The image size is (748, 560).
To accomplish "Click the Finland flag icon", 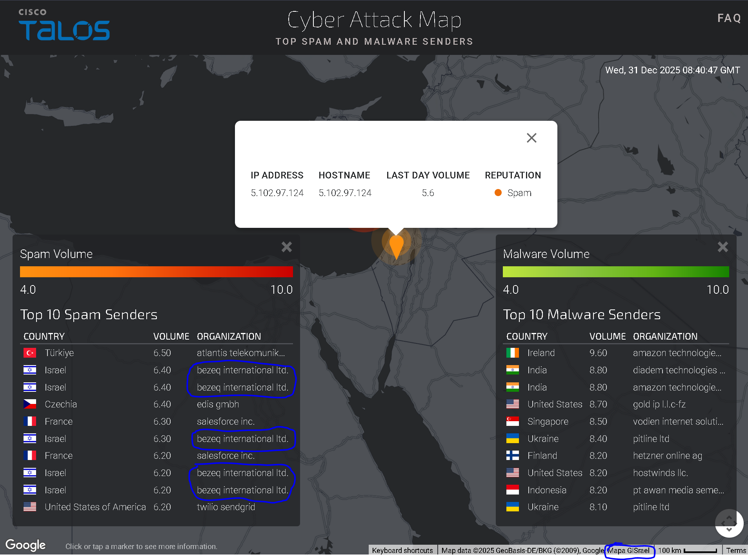I will [513, 455].
